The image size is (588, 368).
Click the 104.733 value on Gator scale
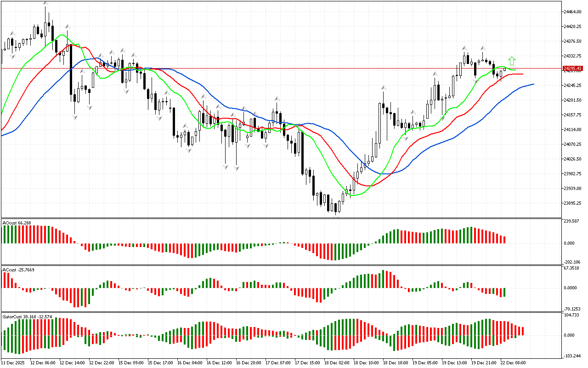pos(572,315)
